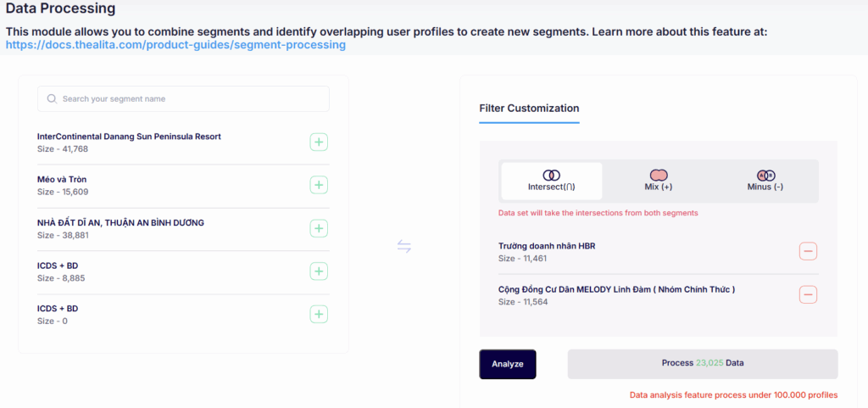Select Minus (-) operation mode

point(765,181)
